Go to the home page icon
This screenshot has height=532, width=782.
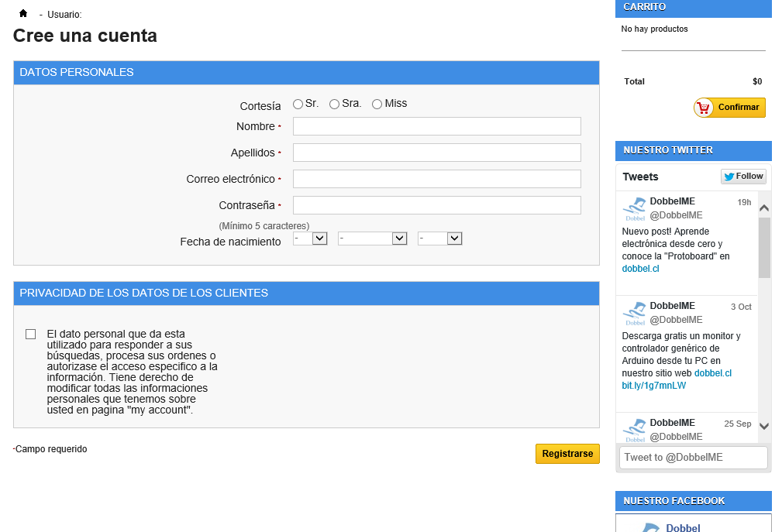[23, 13]
